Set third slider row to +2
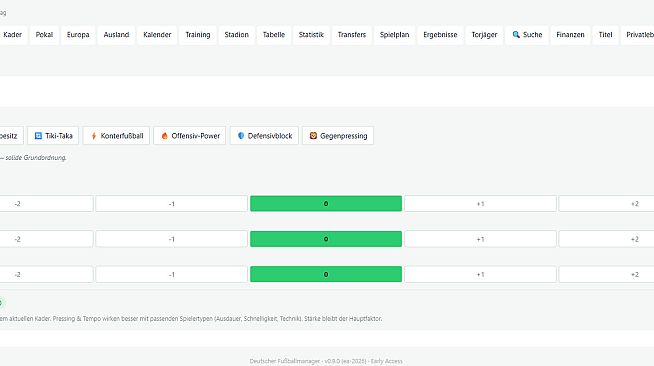654x366 pixels. pyautogui.click(x=606, y=275)
